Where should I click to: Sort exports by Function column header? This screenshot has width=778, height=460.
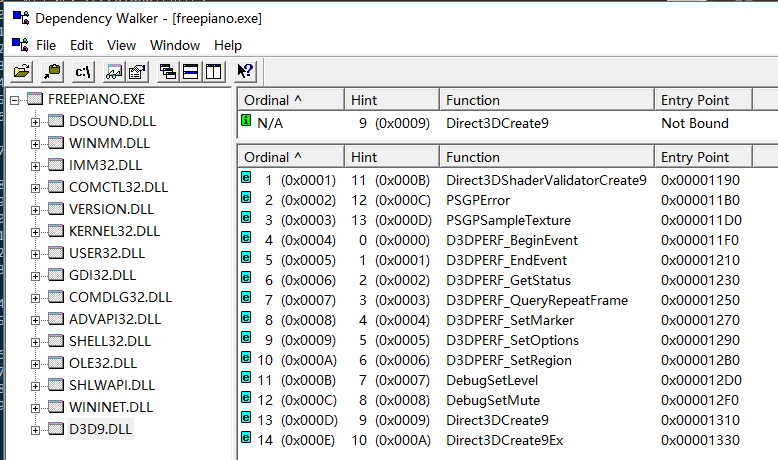coord(547,157)
